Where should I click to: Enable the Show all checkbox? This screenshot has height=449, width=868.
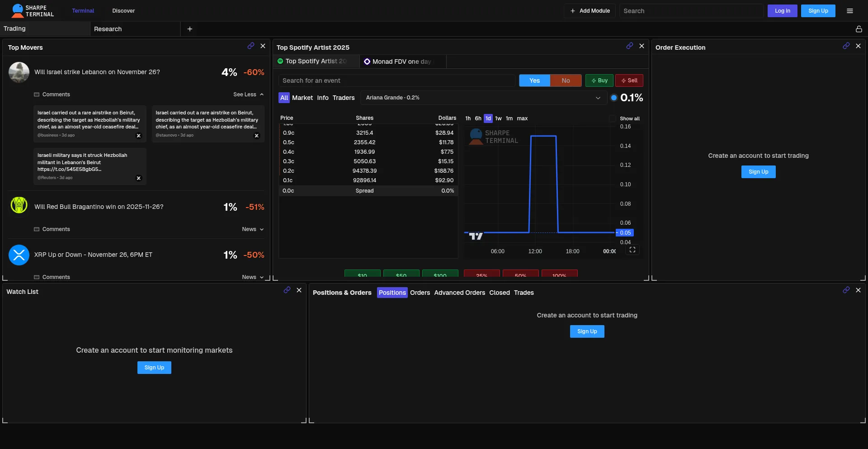tap(613, 118)
